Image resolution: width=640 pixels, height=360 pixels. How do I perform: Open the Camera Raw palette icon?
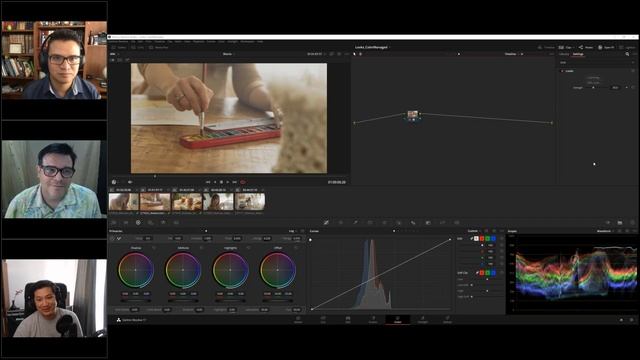point(114,222)
